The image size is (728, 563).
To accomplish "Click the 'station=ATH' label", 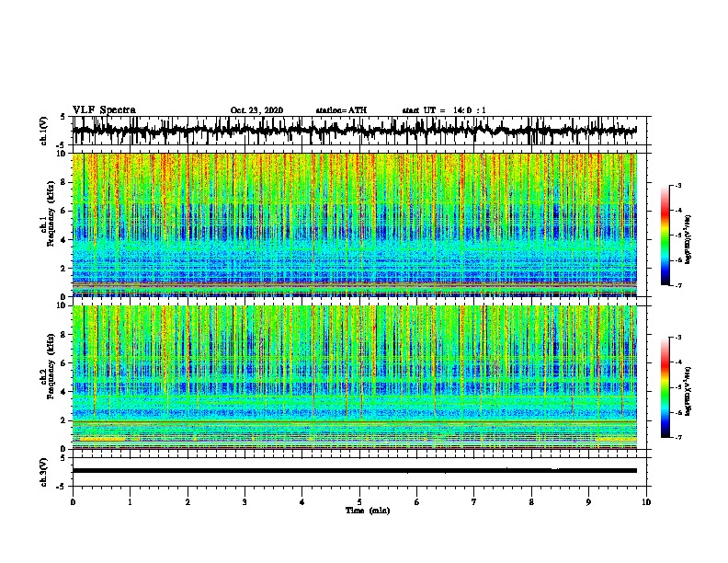I will pyautogui.click(x=341, y=110).
